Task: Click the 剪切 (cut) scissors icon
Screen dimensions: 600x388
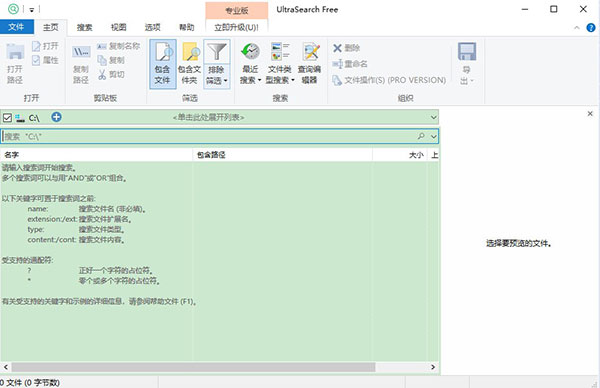Action: pyautogui.click(x=102, y=74)
